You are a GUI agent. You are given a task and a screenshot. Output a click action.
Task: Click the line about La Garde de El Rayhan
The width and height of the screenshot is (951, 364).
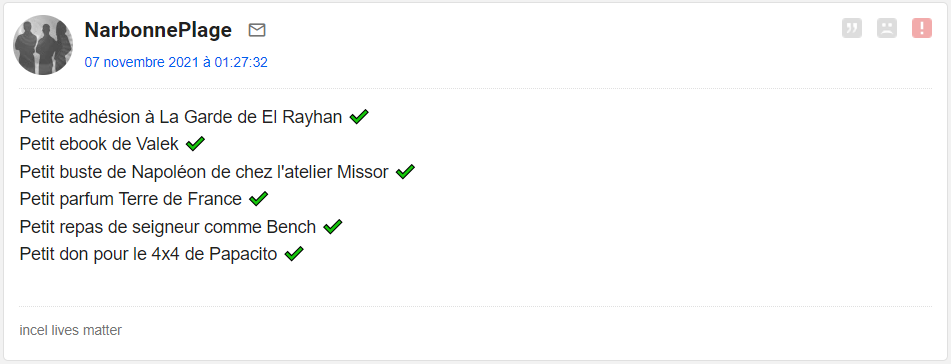pos(181,117)
